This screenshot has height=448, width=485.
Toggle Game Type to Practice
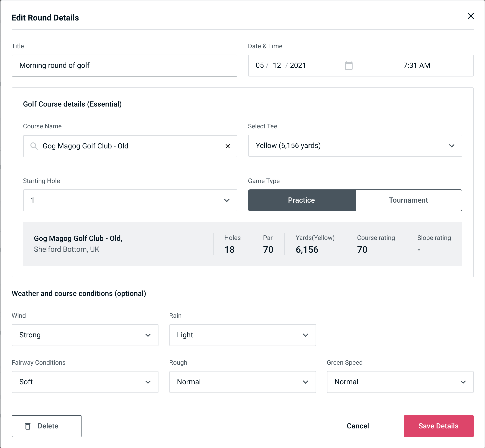coord(302,200)
